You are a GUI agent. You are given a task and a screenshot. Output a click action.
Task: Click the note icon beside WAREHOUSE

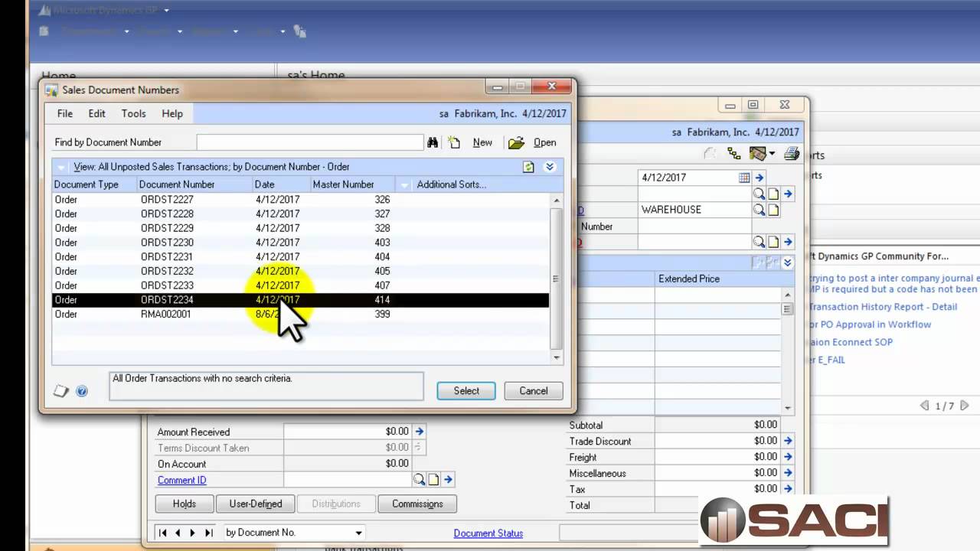click(773, 210)
